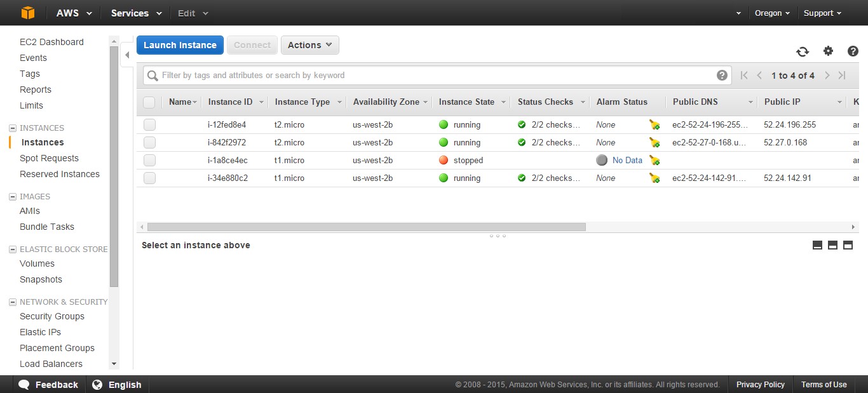Add alarm for instance i-1a8ce4ec
868x393 pixels.
[654, 161]
